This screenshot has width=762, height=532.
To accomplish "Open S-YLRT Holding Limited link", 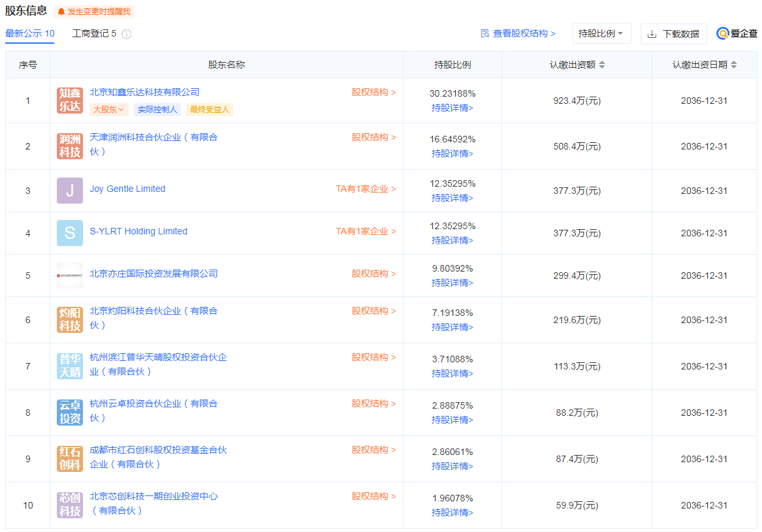I will [138, 231].
